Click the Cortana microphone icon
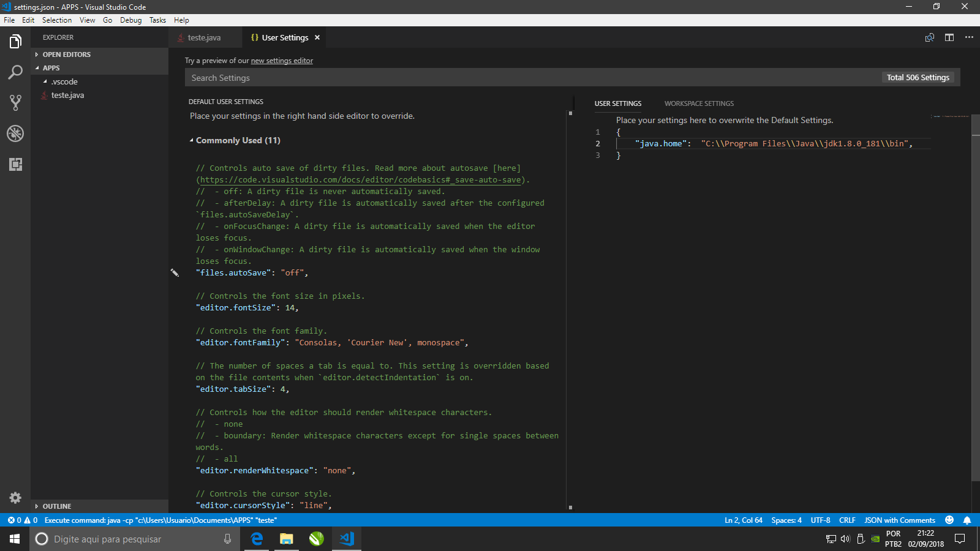The width and height of the screenshot is (980, 551). pos(227,539)
